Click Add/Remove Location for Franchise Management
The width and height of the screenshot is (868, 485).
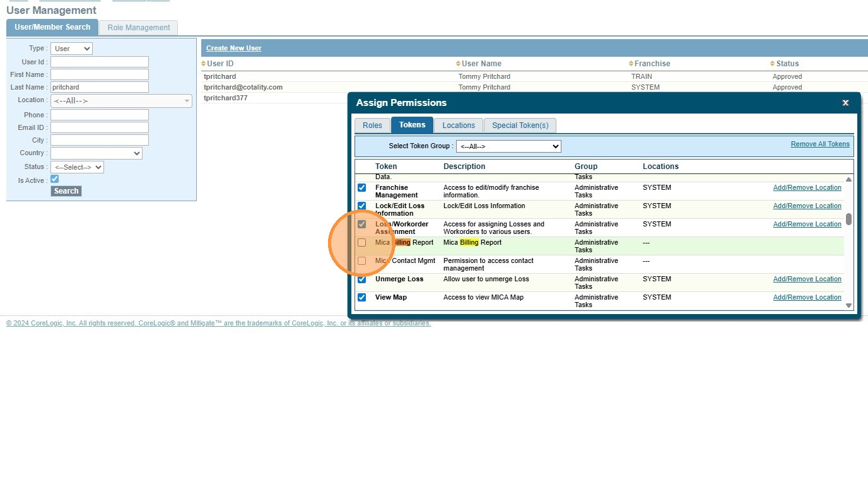(807, 188)
